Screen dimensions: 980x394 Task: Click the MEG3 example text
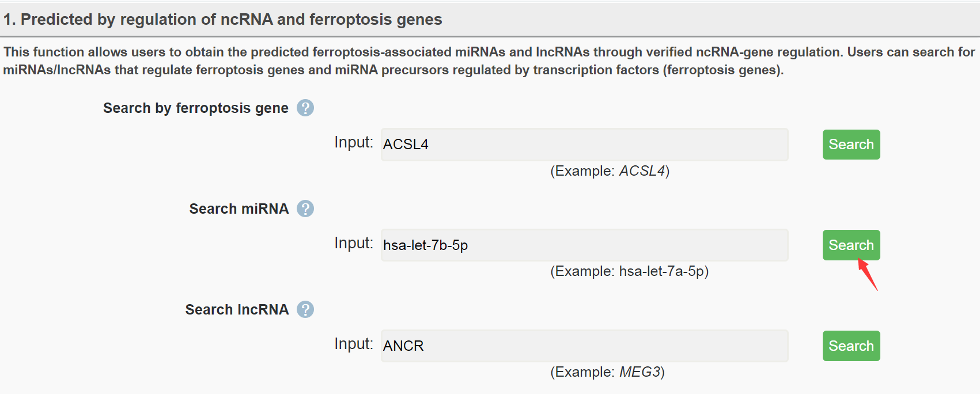tap(640, 372)
